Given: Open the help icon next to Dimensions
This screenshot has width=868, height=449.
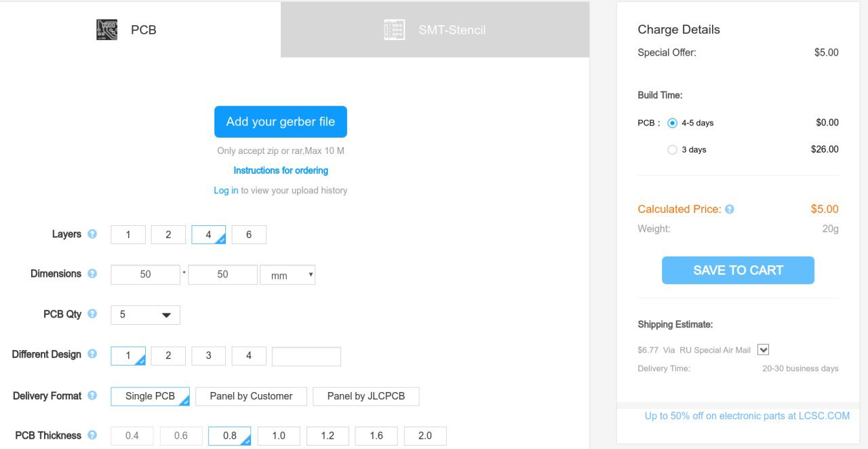Looking at the screenshot, I should (92, 274).
